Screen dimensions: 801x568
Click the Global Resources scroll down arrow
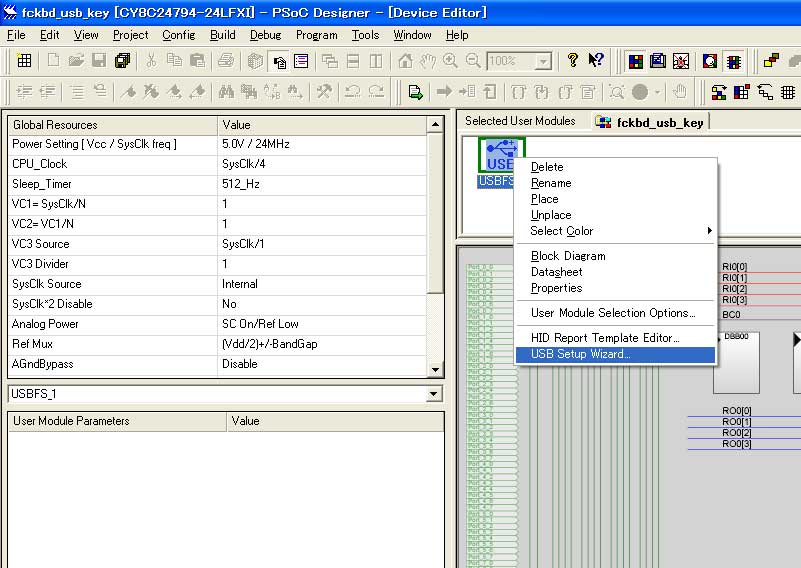[x=435, y=369]
